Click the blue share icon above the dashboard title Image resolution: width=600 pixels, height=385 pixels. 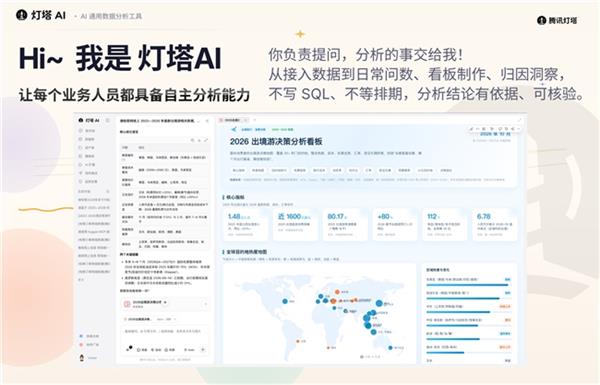click(234, 129)
